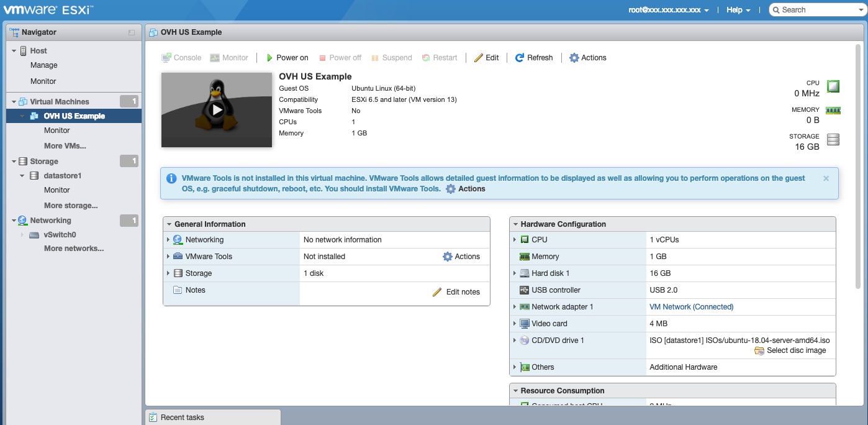Select Monitor under Host

coord(43,81)
